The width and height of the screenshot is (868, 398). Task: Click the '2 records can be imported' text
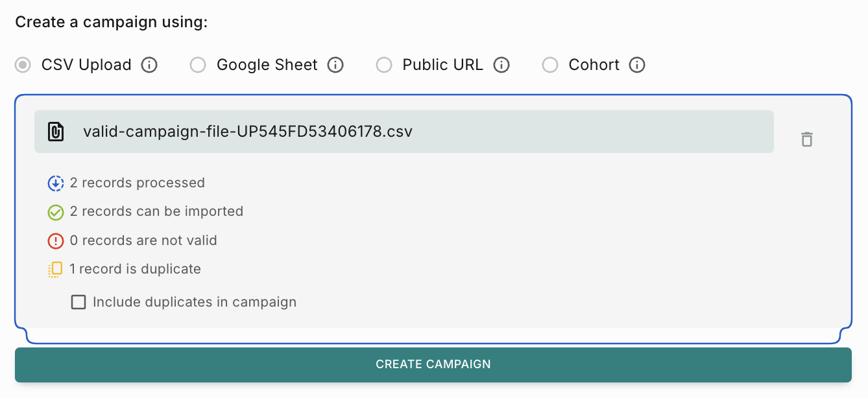[156, 211]
